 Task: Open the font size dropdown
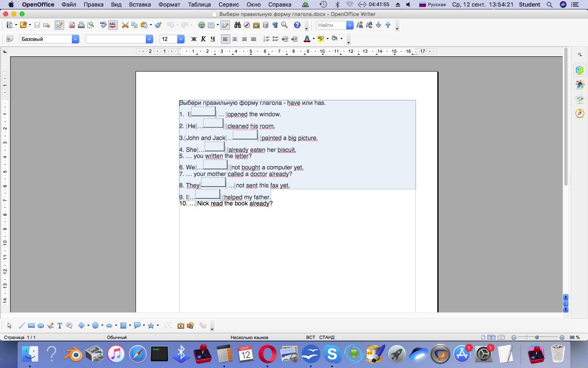[181, 39]
